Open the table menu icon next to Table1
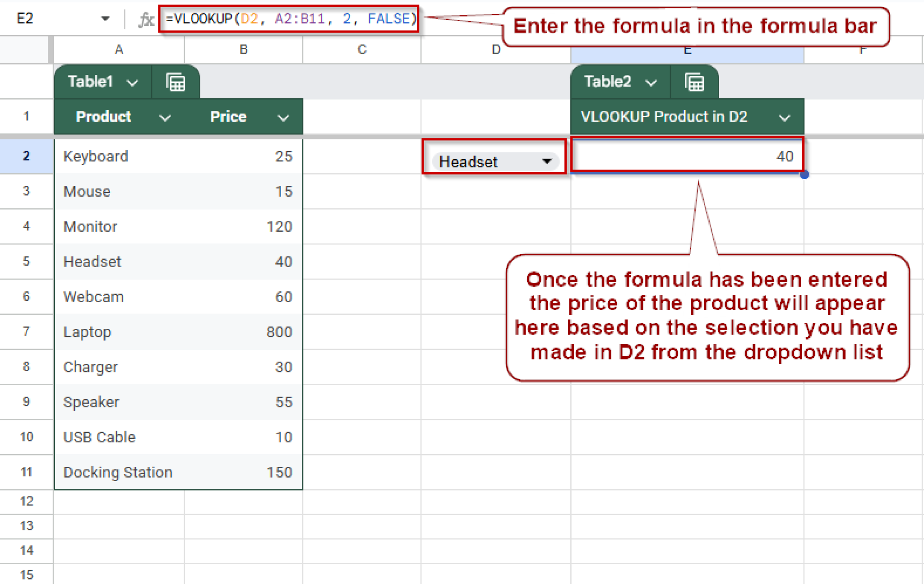 [176, 82]
